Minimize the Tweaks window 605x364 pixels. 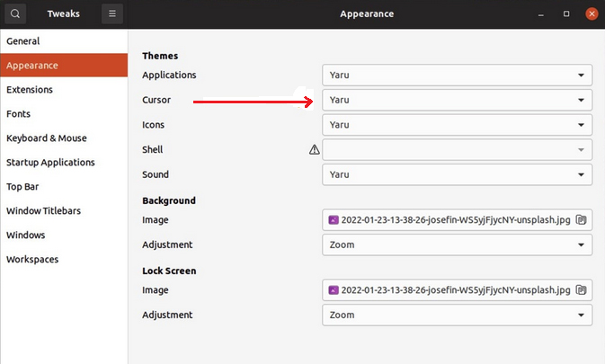point(541,14)
